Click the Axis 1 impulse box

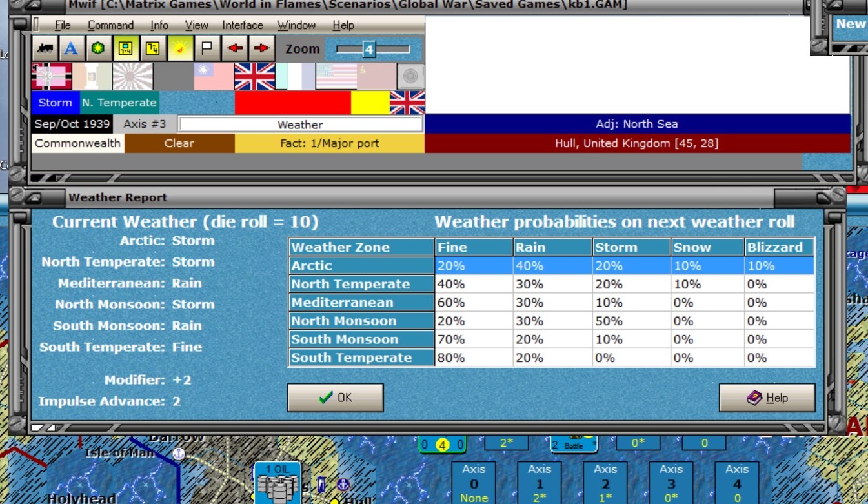pos(540,483)
